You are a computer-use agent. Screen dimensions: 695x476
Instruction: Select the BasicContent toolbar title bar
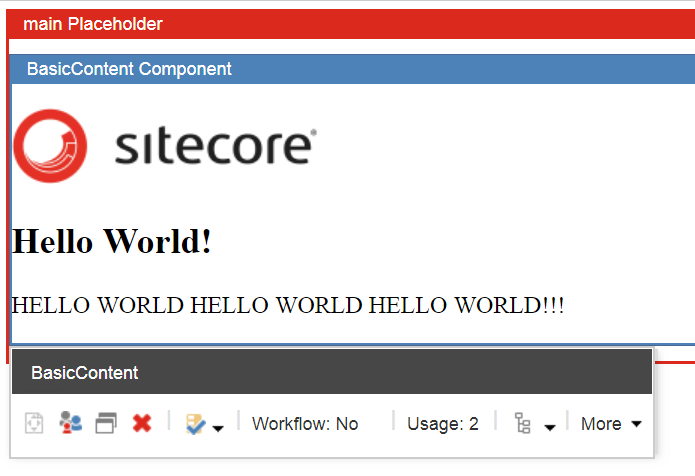[332, 372]
